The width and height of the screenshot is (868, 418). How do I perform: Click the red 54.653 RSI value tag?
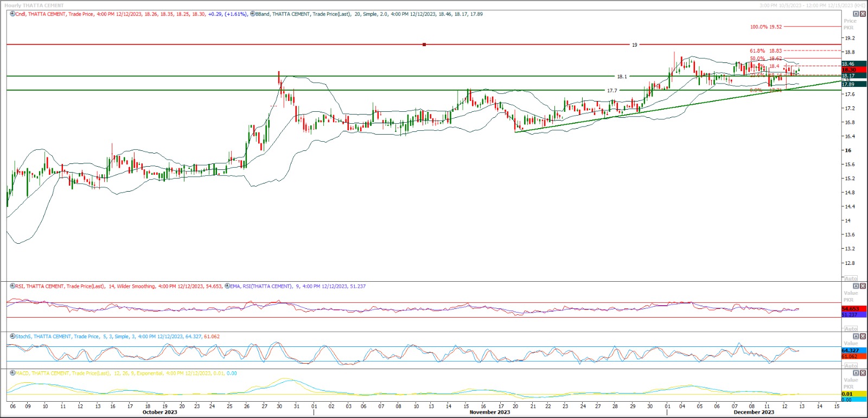click(x=854, y=309)
